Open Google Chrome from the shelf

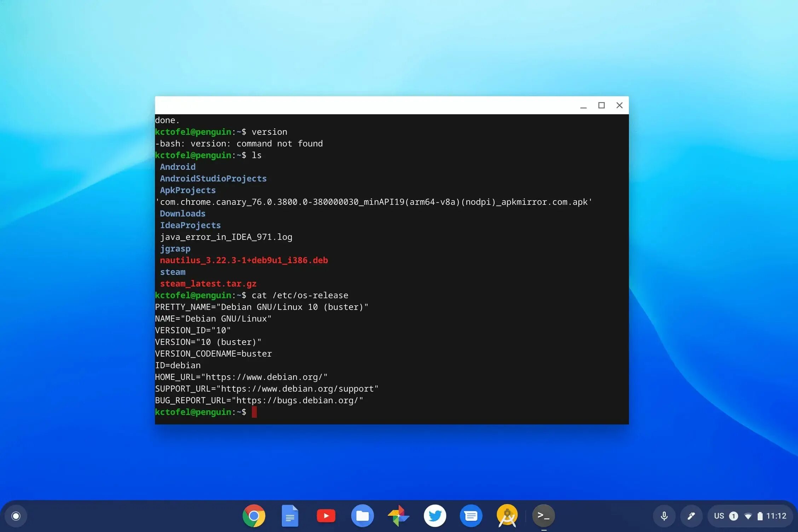pos(254,516)
